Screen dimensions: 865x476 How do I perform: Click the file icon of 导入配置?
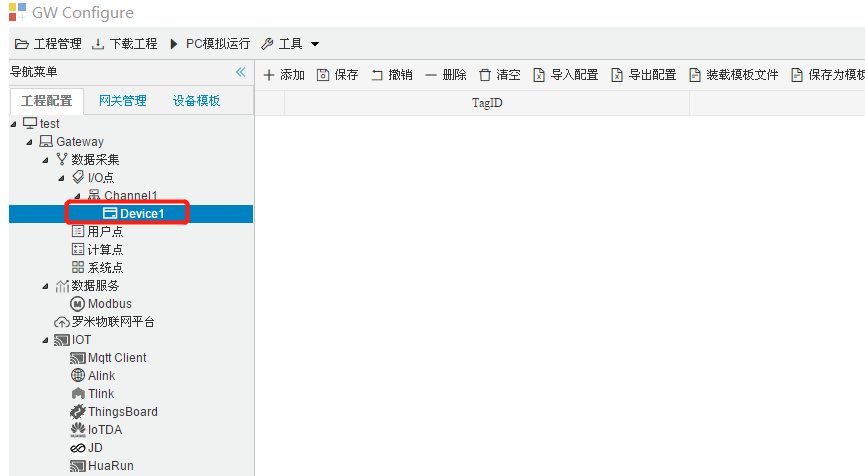(x=539, y=75)
